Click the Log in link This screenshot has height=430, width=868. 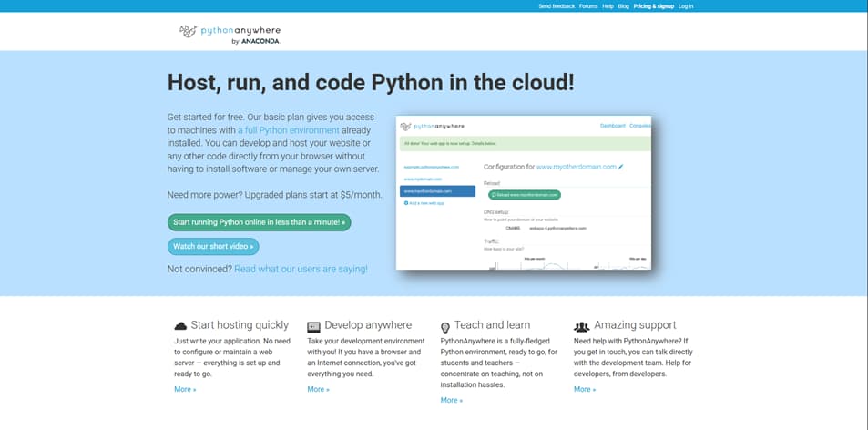click(685, 6)
